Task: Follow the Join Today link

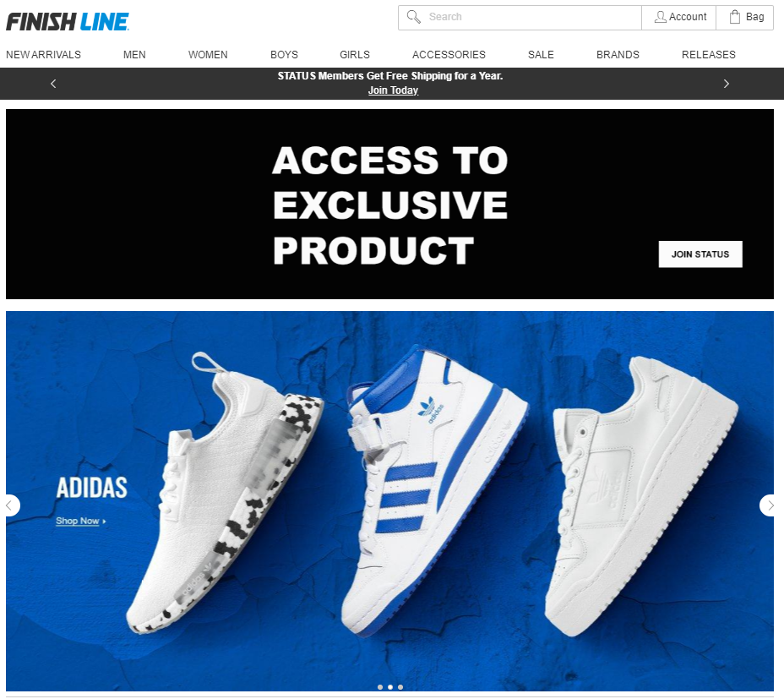Action: [x=393, y=90]
